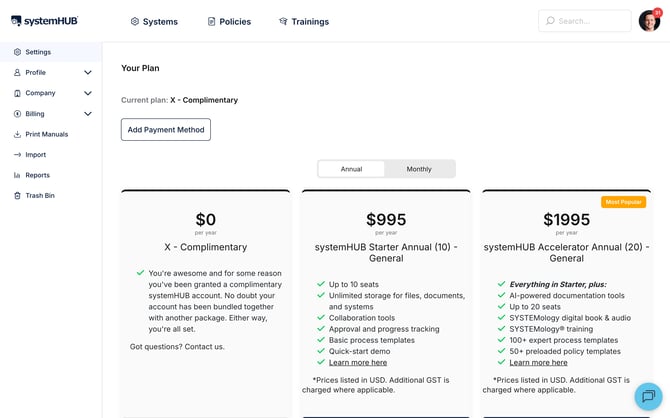This screenshot has width=670, height=418.
Task: Open the Systems menu
Action: tap(154, 21)
